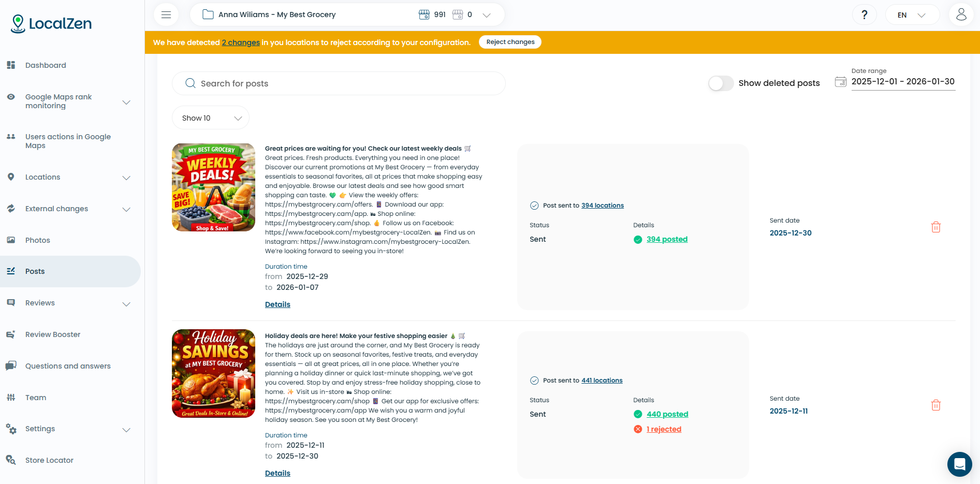This screenshot has height=484, width=980.
Task: Expand Google Maps rank monitoring submenu
Action: [x=126, y=102]
